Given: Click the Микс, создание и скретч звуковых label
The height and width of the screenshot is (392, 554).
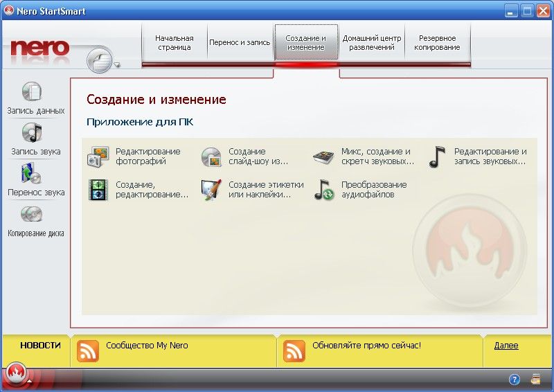Looking at the screenshot, I should coord(377,157).
